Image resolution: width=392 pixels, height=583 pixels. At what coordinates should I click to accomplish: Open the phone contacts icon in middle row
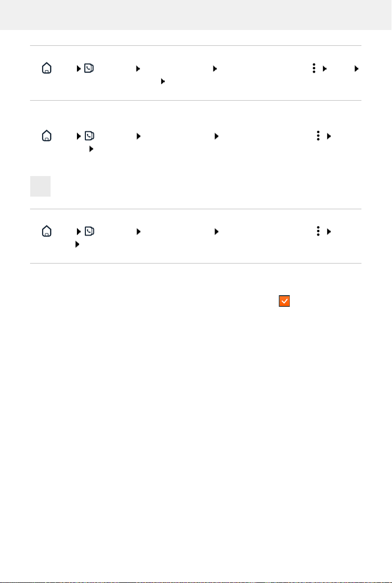tap(89, 136)
